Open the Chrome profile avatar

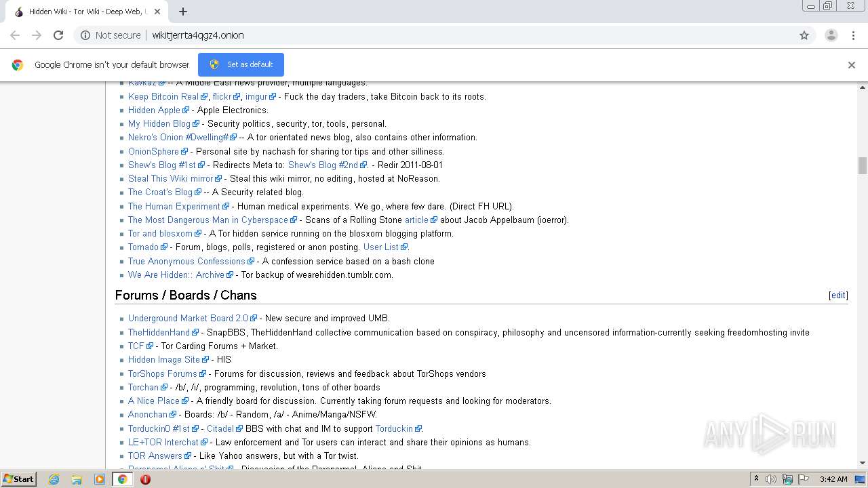click(831, 35)
